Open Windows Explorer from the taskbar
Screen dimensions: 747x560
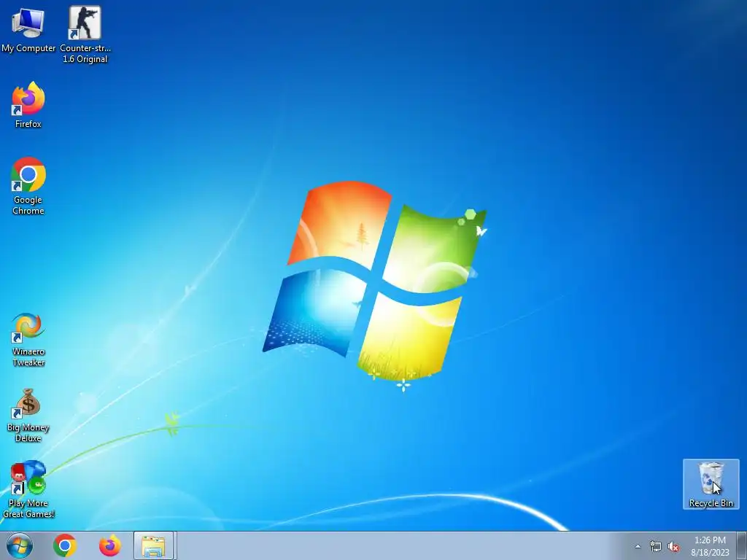[154, 545]
